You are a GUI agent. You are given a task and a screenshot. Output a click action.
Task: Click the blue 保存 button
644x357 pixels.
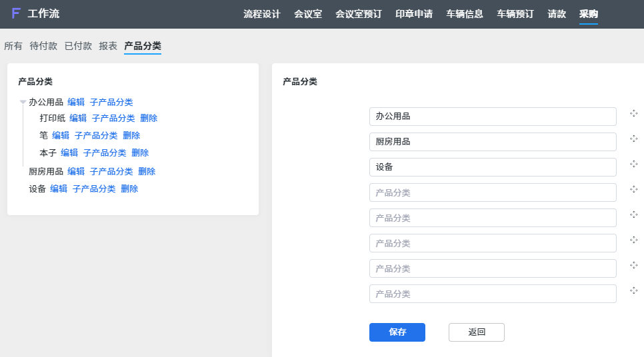click(x=397, y=332)
